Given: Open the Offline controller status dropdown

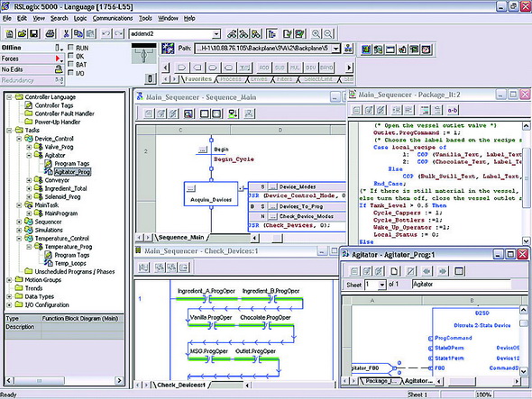Looking at the screenshot, I should tap(59, 48).
